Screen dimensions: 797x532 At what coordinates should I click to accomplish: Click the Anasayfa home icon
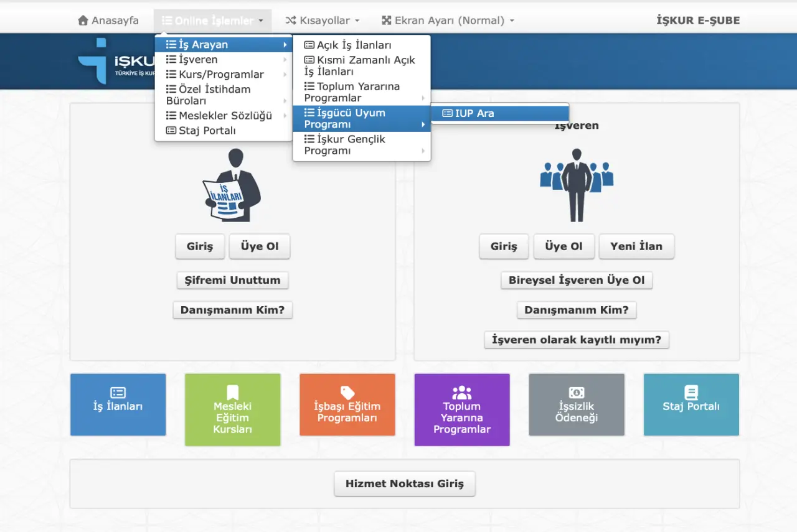(83, 21)
